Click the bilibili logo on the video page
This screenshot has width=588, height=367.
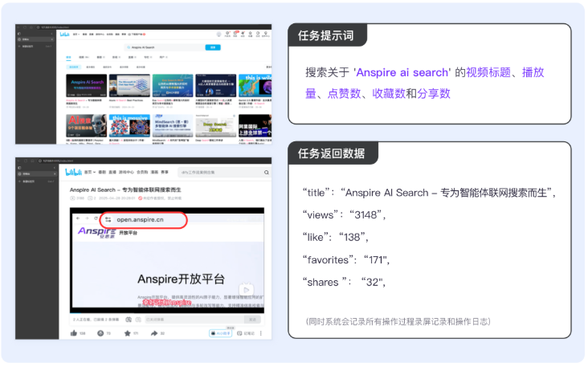(x=73, y=173)
